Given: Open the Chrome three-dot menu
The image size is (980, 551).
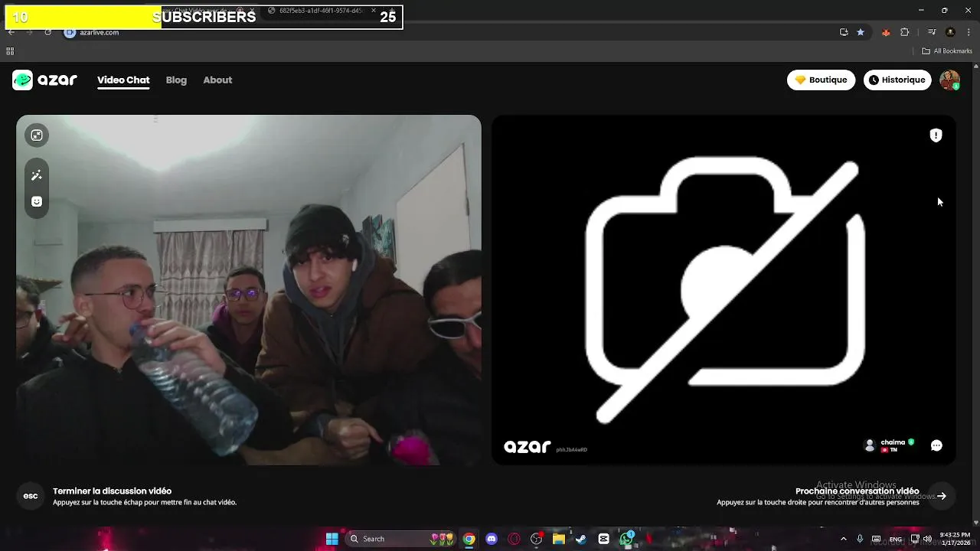Looking at the screenshot, I should (969, 32).
